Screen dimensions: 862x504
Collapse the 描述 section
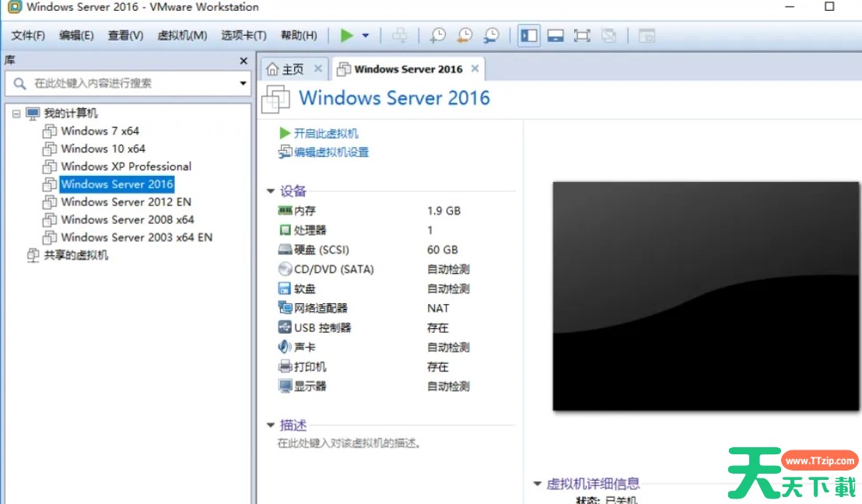tap(271, 425)
